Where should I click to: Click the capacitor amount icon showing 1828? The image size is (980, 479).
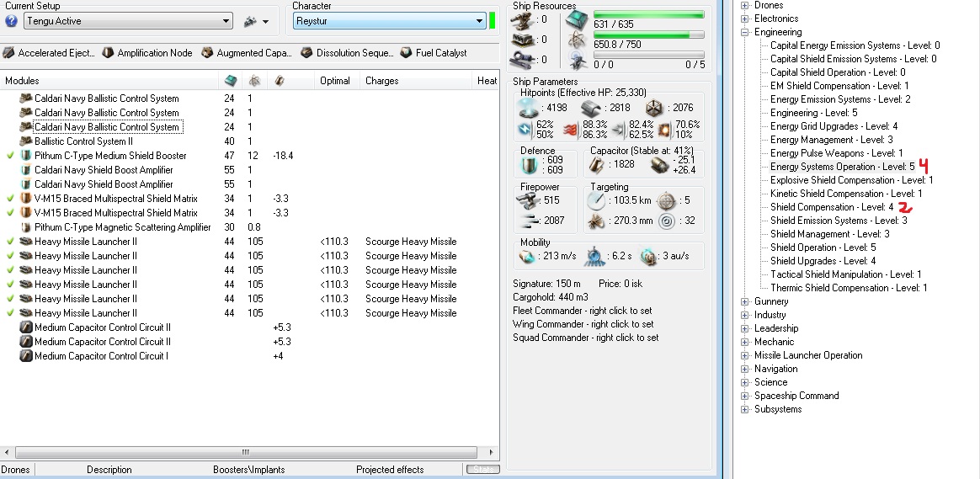click(598, 165)
